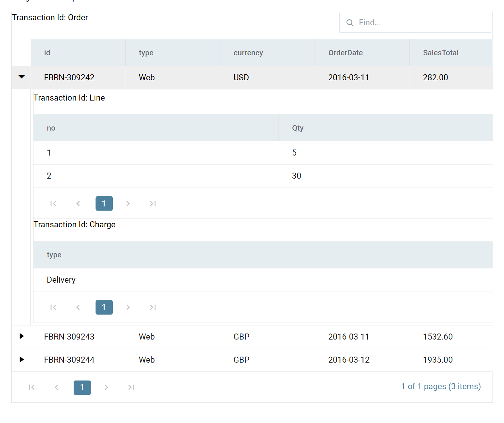The height and width of the screenshot is (423, 504).
Task: Collapse the FBRN-309242 order row
Action: click(21, 77)
